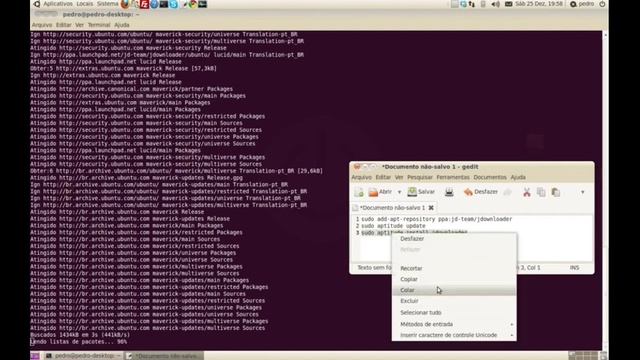
Task: Close the Documento não-salvo 1 tab
Action: point(431,208)
